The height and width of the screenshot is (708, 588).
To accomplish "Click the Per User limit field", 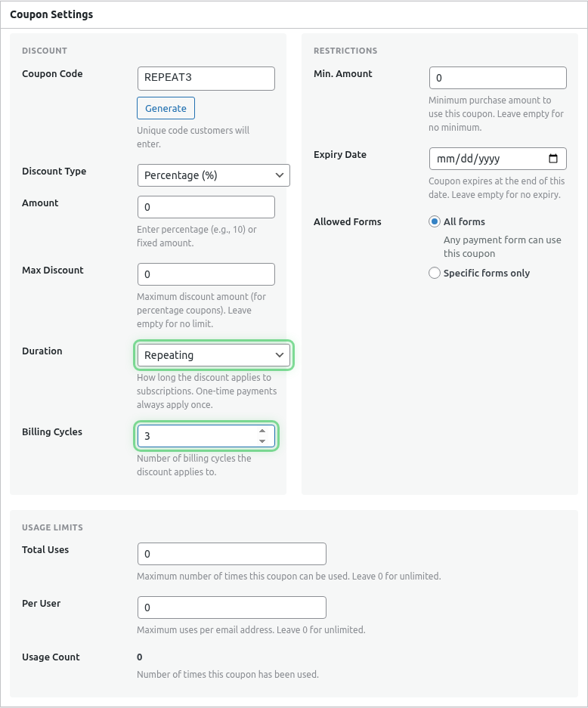I will (231, 607).
